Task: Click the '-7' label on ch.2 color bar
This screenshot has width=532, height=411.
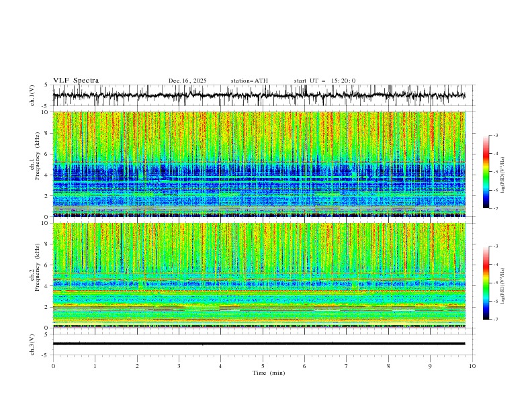Action: click(495, 320)
